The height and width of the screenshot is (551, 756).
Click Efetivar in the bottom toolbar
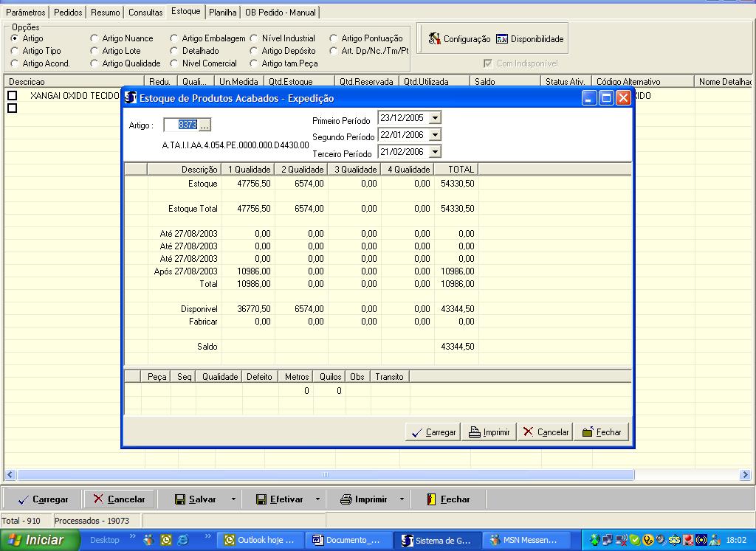(x=279, y=499)
